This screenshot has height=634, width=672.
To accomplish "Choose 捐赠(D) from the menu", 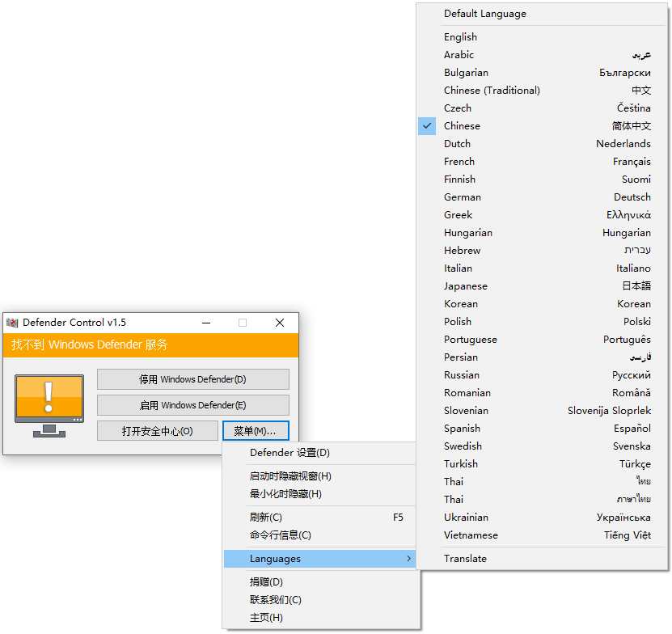I will click(x=321, y=581).
